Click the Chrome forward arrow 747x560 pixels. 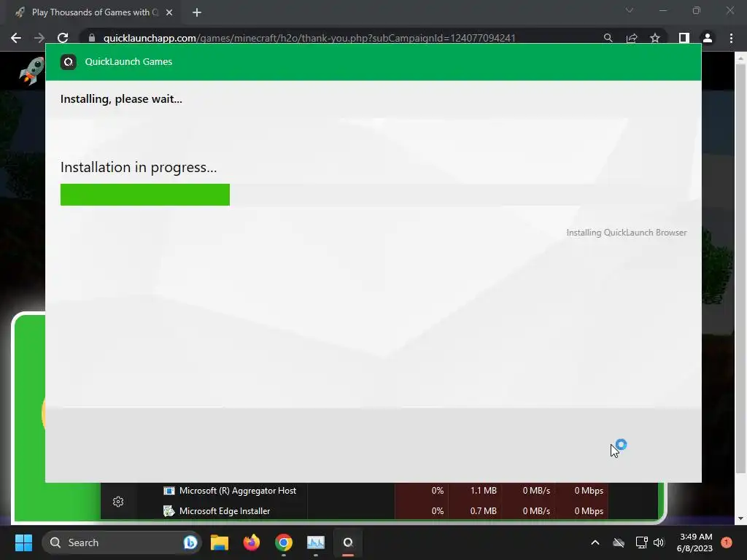[x=39, y=38]
